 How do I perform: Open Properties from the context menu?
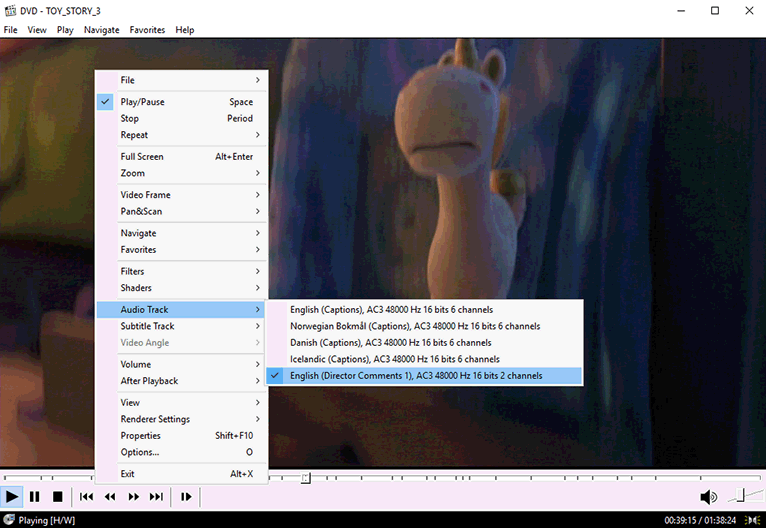(x=182, y=436)
